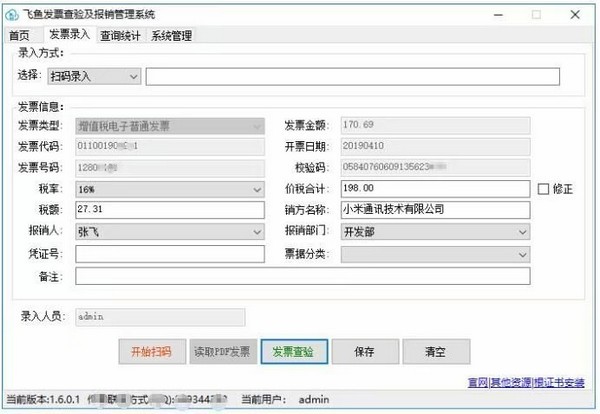Image resolution: width=600 pixels, height=414 pixels.
Task: Open the 查询统计 tab
Action: pos(120,36)
